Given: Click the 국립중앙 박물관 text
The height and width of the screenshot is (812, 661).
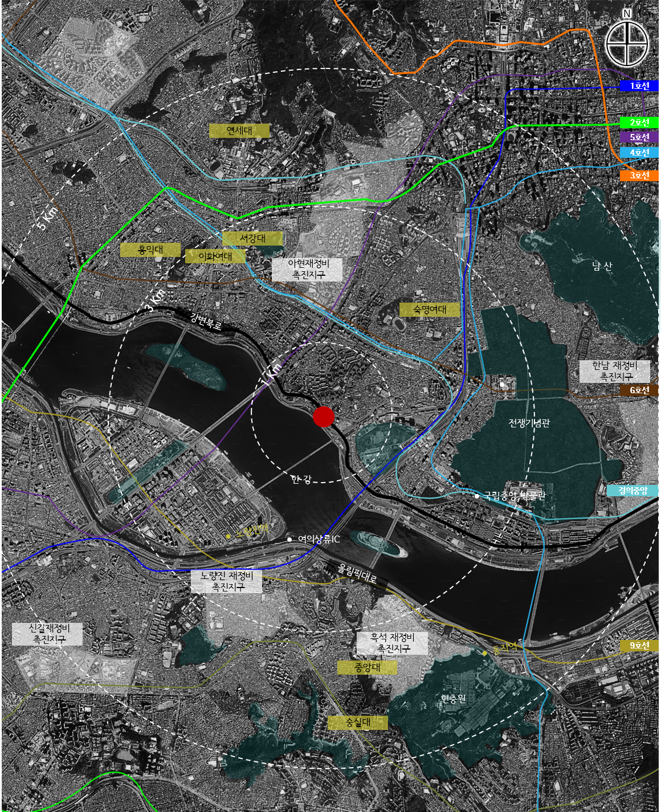Looking at the screenshot, I should (515, 496).
